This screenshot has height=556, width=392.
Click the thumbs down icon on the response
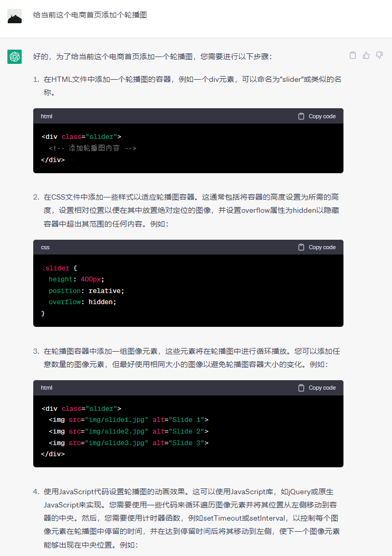pyautogui.click(x=379, y=55)
